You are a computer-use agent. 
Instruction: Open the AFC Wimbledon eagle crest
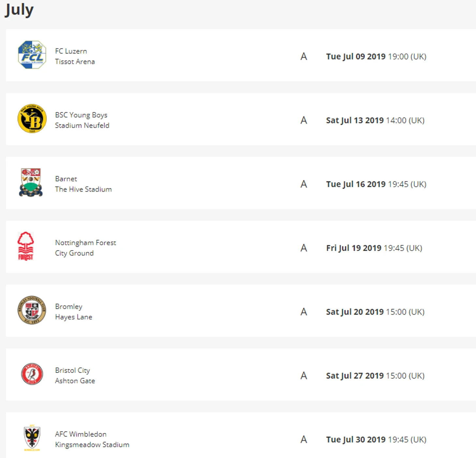tap(32, 438)
